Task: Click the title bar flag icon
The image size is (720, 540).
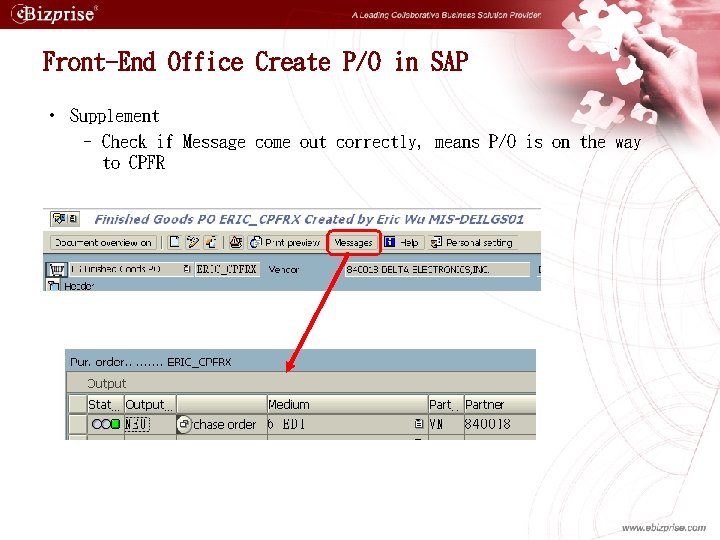Action: click(59, 219)
